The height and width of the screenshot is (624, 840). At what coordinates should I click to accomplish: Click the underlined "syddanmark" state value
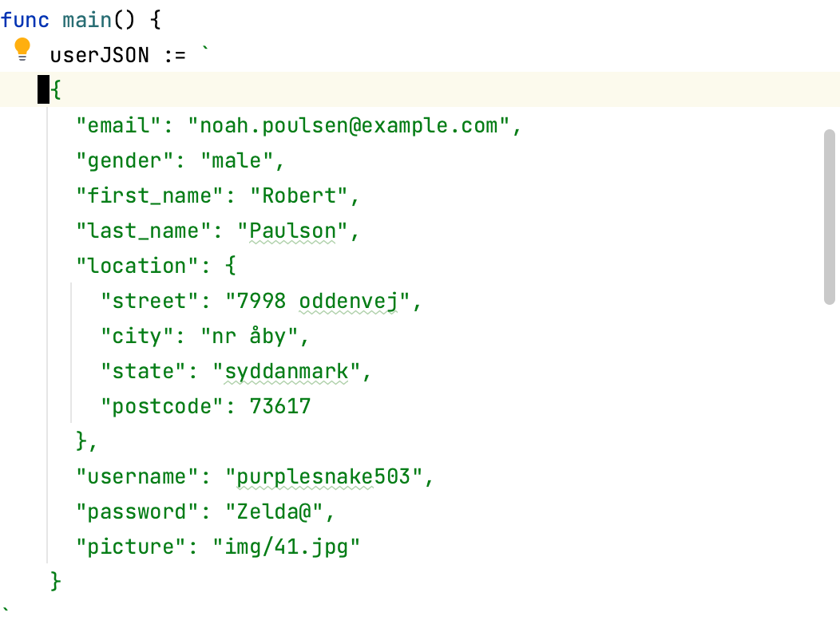[x=287, y=371]
